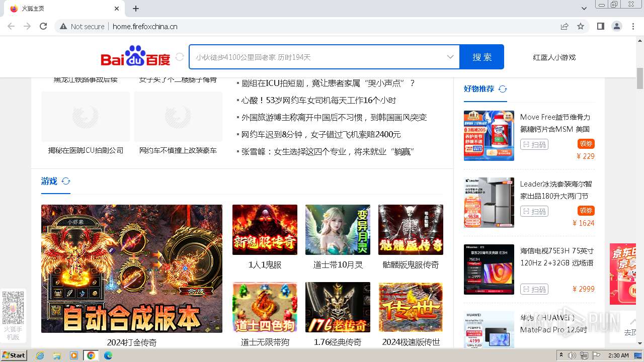Toggle the browser side panel
644x362 pixels.
pyautogui.click(x=600, y=26)
